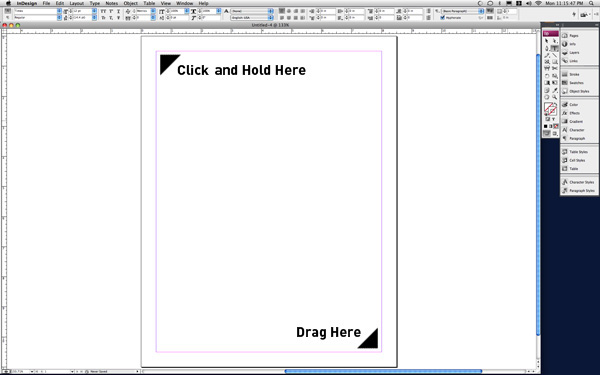Select the Pen tool
The height and width of the screenshot is (375, 600).
click(x=547, y=48)
